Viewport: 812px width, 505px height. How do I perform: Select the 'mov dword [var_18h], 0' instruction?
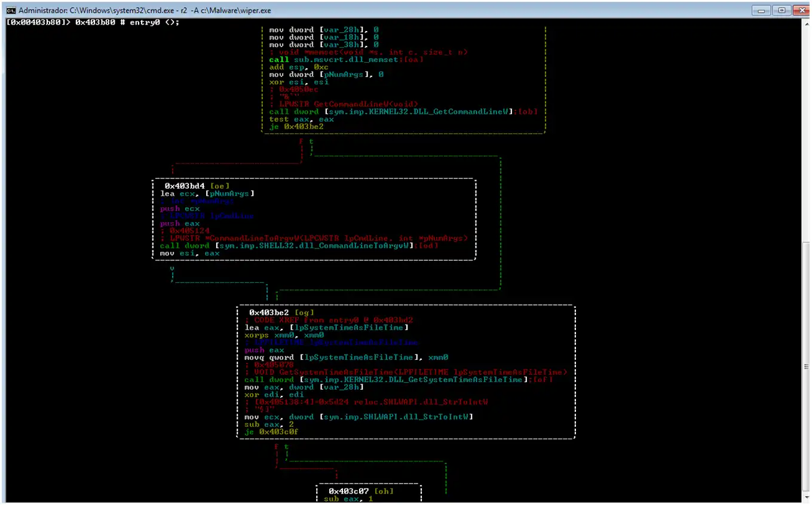(x=324, y=37)
